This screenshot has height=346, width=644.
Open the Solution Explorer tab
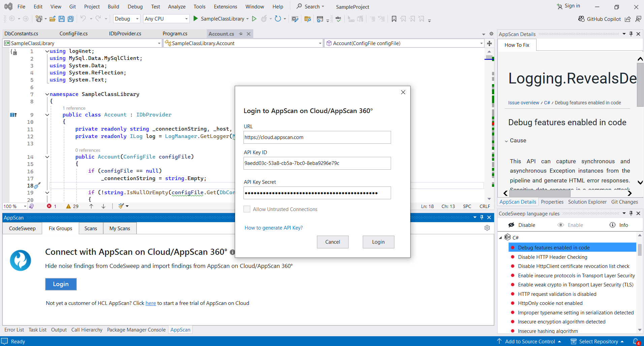click(587, 202)
